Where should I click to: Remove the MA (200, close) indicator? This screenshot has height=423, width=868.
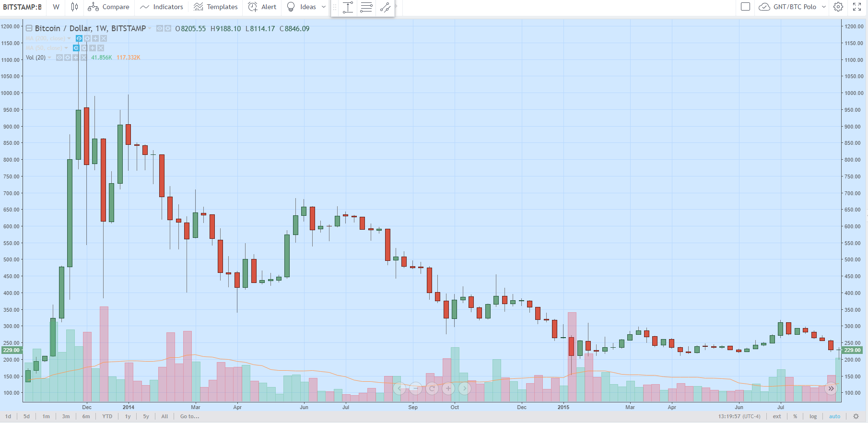pos(104,38)
